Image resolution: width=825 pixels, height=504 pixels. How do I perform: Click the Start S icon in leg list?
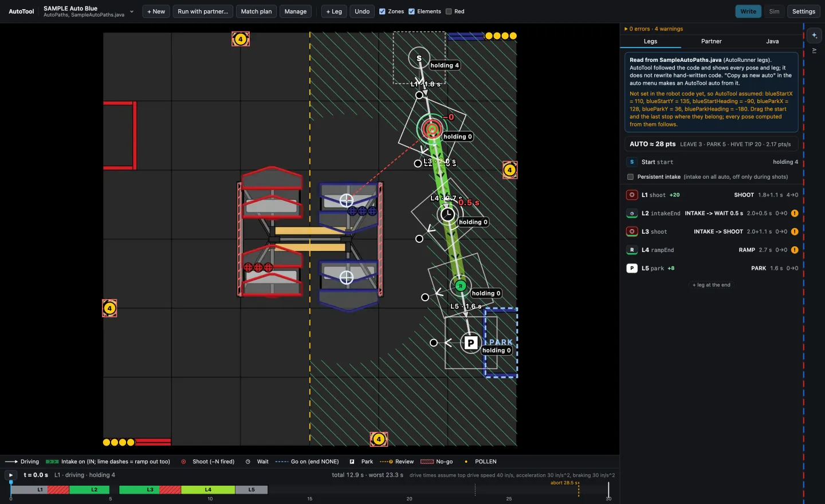[x=632, y=162]
